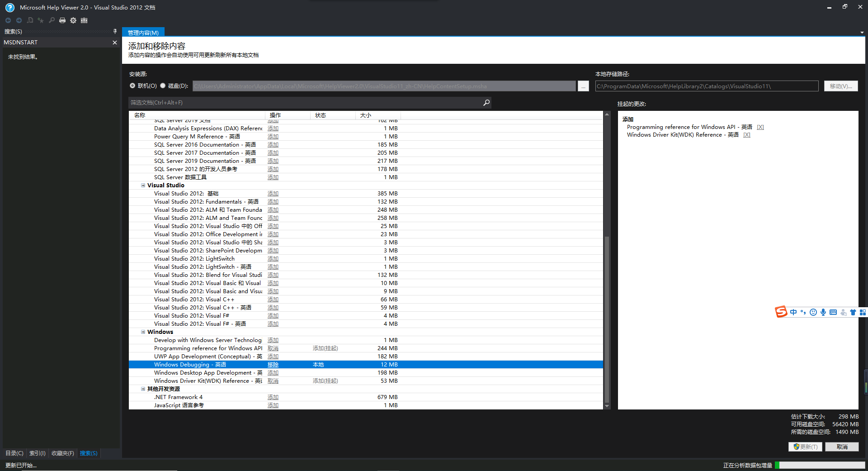Switch to the 目录(C) tab
Viewport: 868px width, 471px height.
coord(14,453)
